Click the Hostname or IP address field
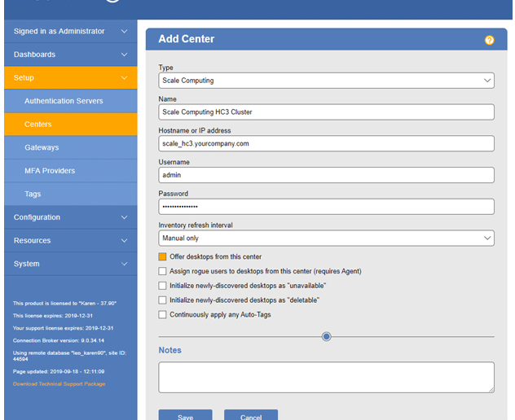Screen dimensions: 515x420 coord(326,144)
